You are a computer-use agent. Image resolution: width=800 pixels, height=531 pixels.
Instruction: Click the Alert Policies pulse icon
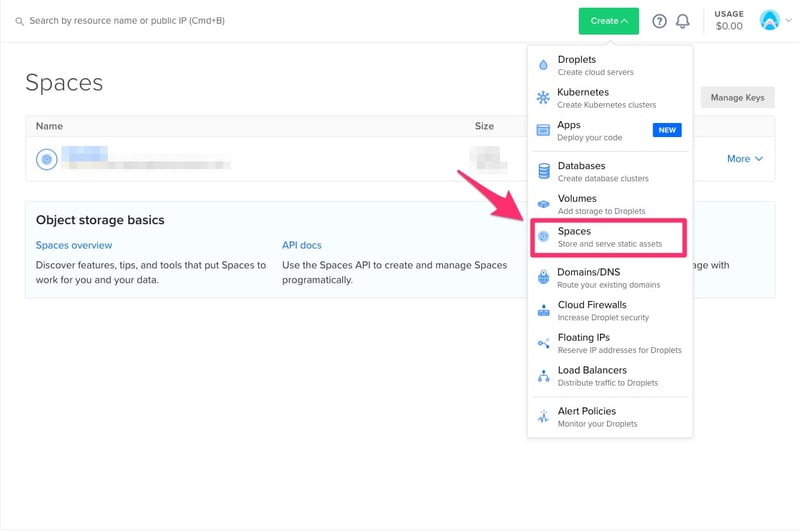click(543, 417)
